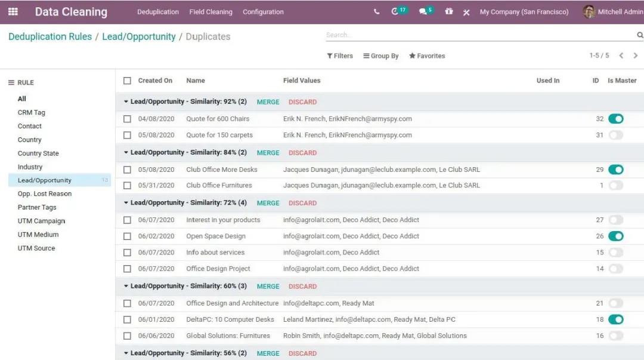Check the Quote for 150 carpets row
The width and height of the screenshot is (644, 360).
click(x=128, y=135)
